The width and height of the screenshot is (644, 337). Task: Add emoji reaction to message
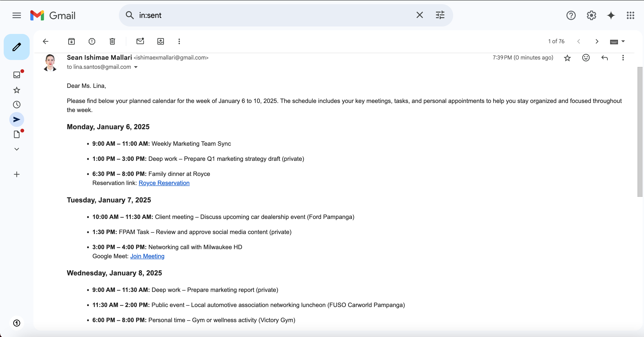[x=586, y=58]
